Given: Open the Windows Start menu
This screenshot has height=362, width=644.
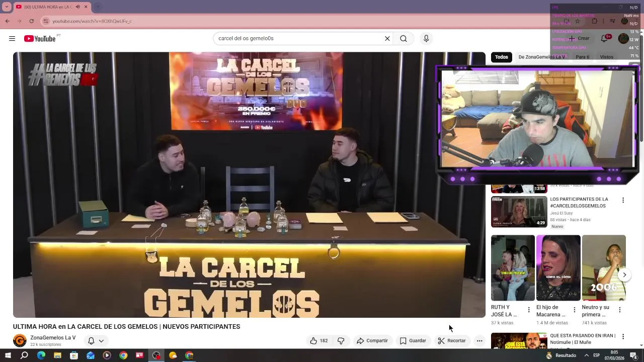Looking at the screenshot, I should click(x=8, y=355).
